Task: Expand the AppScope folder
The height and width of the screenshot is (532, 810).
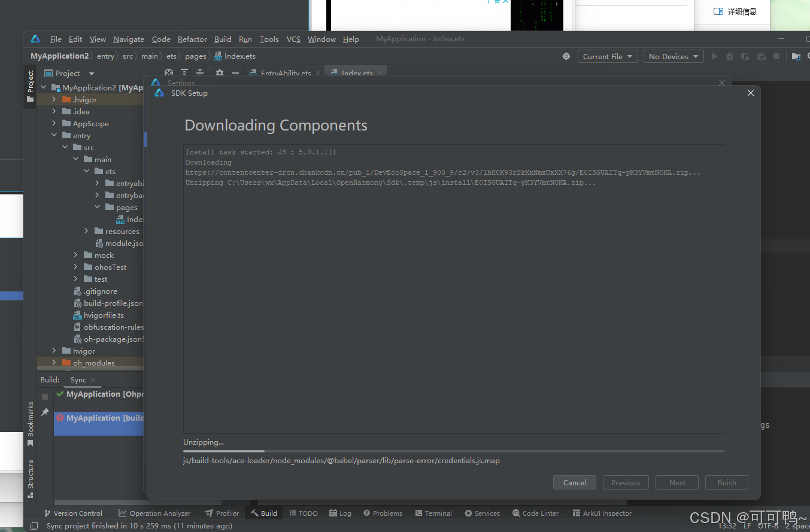Action: tap(54, 123)
